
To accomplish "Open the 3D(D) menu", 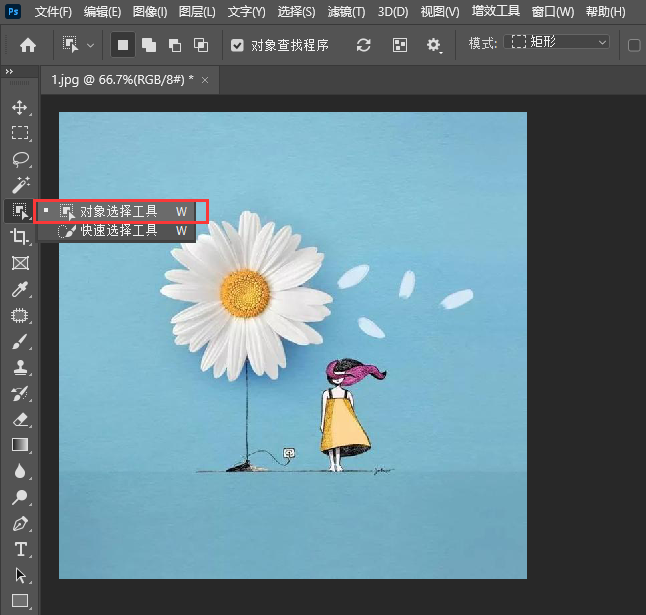I will pyautogui.click(x=393, y=12).
